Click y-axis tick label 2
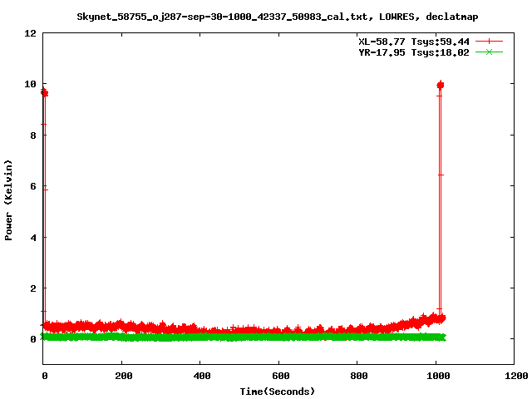The width and height of the screenshot is (532, 399). click(33, 288)
